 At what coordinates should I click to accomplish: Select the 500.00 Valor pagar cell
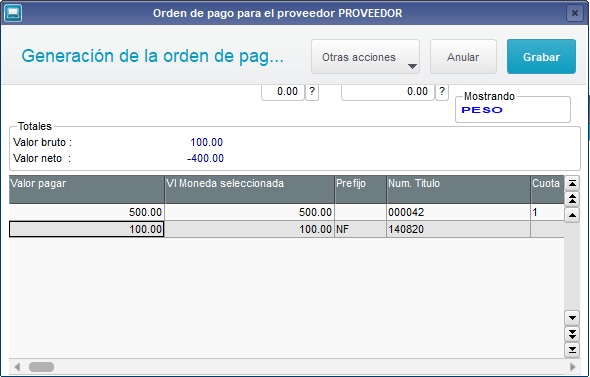click(x=87, y=212)
